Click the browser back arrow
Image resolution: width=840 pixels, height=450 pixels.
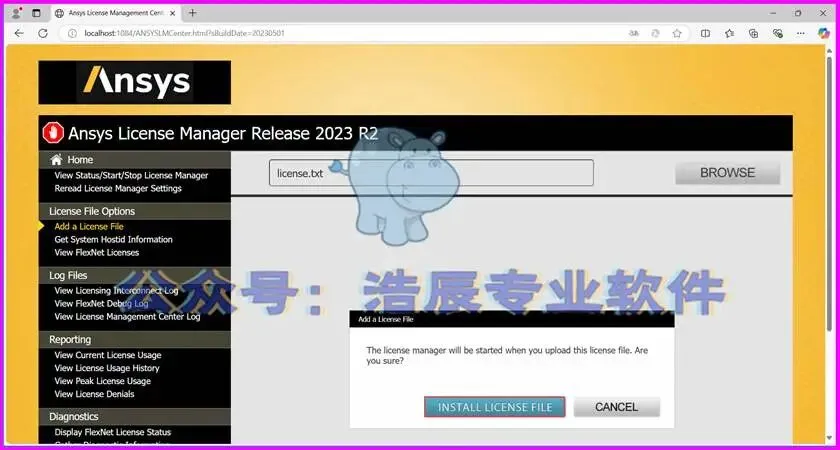19,33
